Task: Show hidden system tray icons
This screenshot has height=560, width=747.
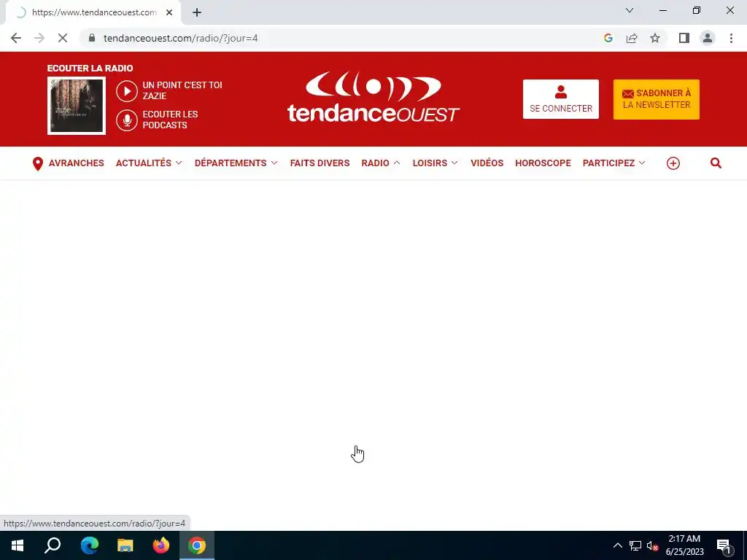Action: click(617, 545)
